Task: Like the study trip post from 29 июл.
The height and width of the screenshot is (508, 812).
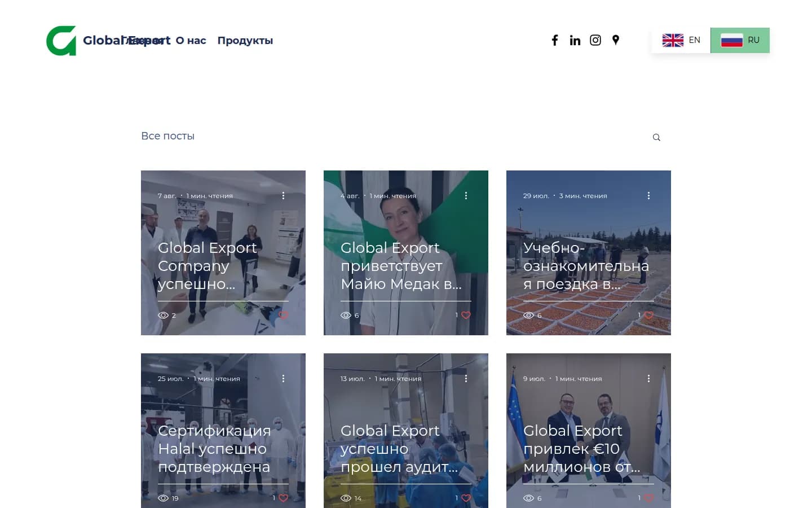Action: click(648, 315)
